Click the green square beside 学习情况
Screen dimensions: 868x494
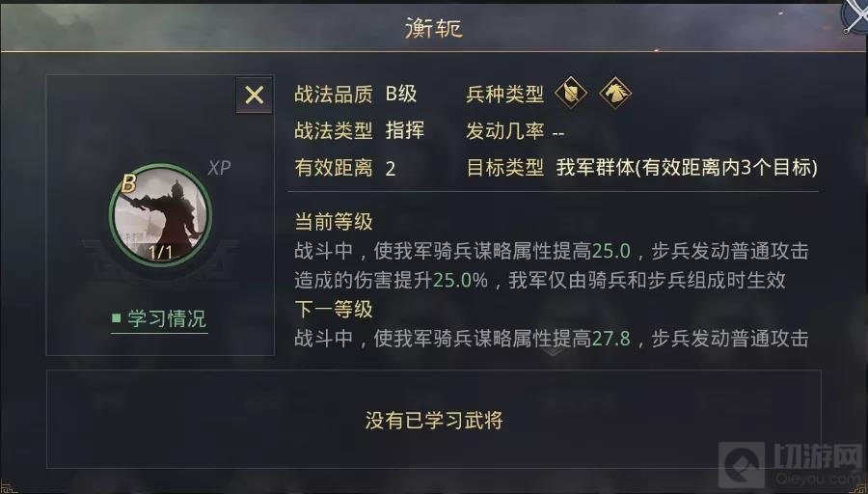pyautogui.click(x=116, y=317)
